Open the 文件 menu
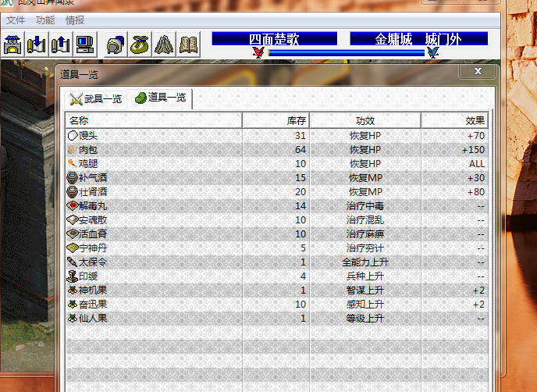 tap(16, 20)
